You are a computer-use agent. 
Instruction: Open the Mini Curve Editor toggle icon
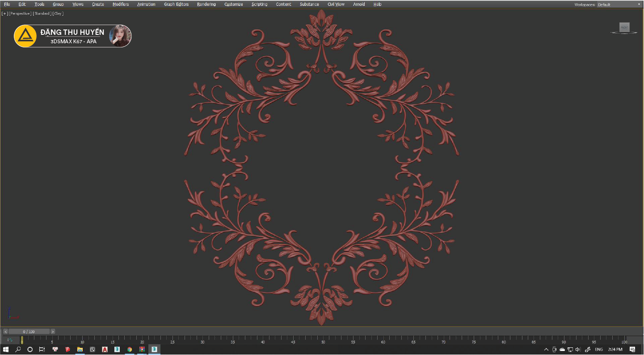[10, 340]
